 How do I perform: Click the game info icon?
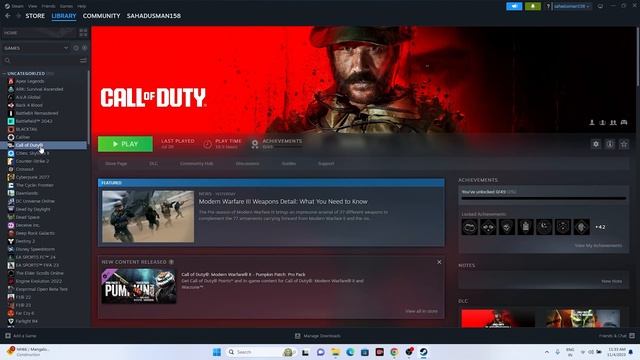click(610, 144)
